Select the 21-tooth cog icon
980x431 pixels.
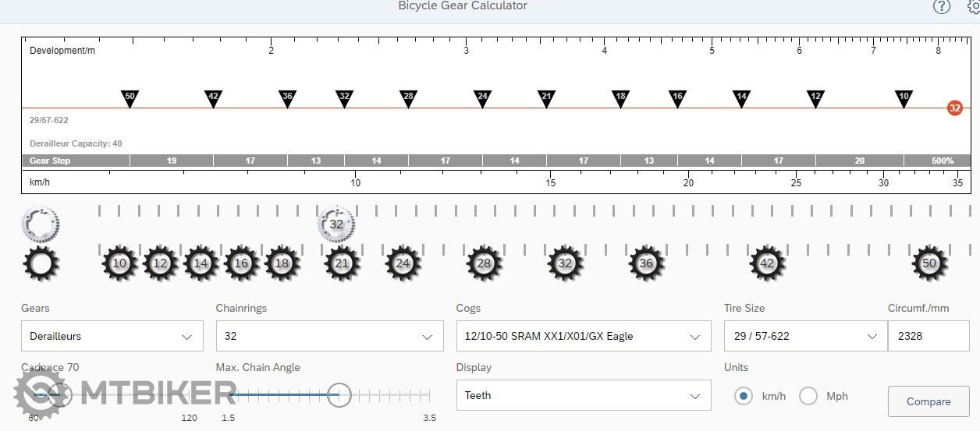click(342, 263)
